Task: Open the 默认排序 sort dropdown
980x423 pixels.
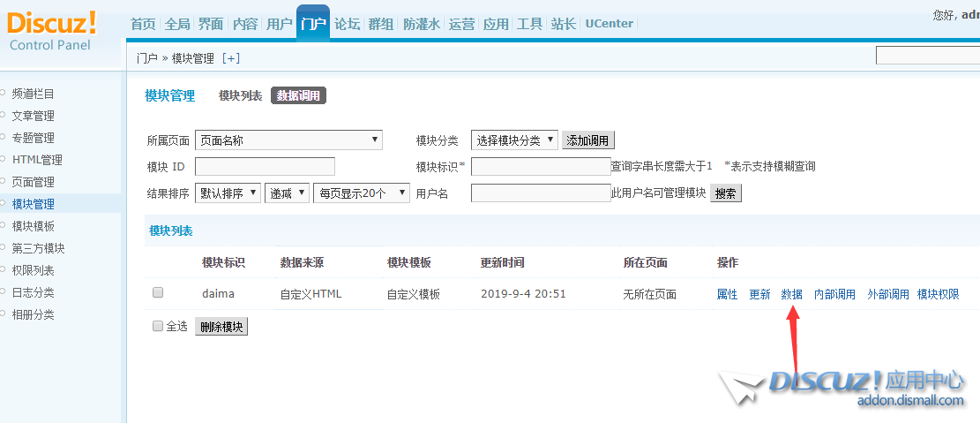Action: [x=228, y=193]
